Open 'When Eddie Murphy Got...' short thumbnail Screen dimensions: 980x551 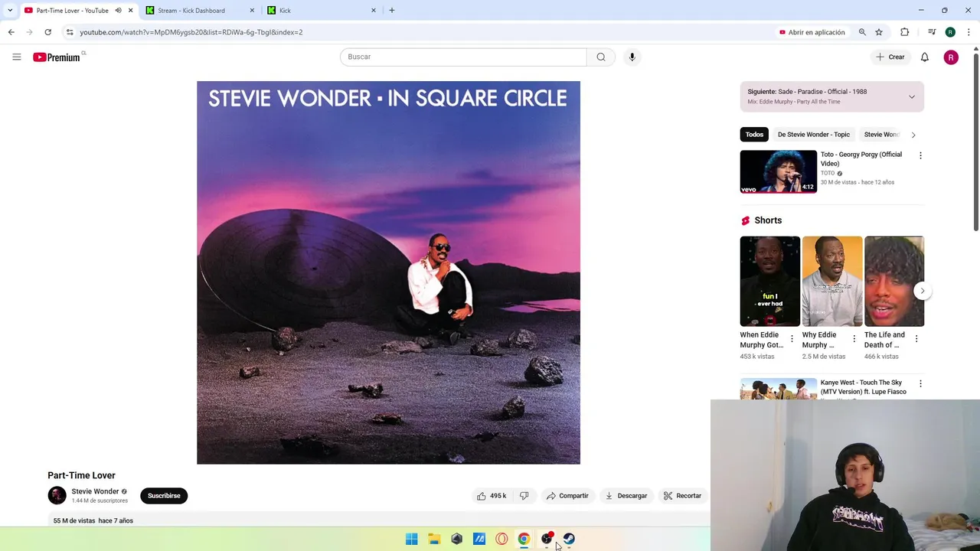point(769,282)
